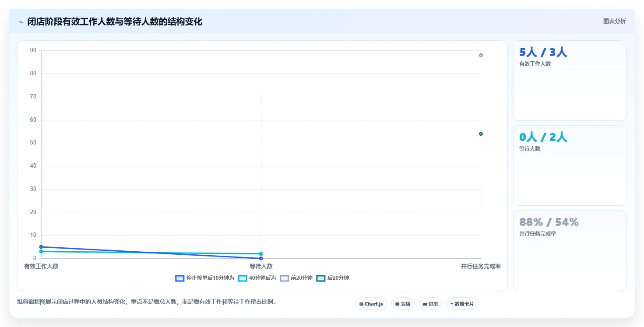This screenshot has height=327, width=644.
Task: Click the 等待人数 x-axis label
Action: coord(261,266)
